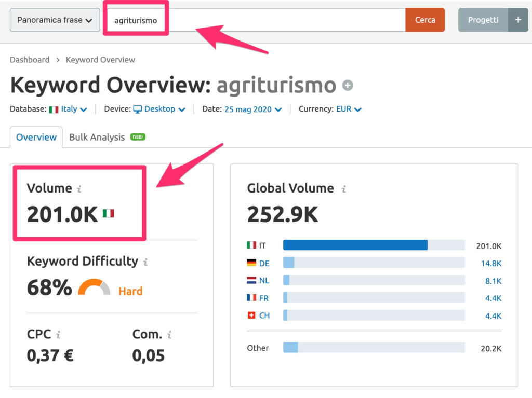Open the DE country link
The image size is (532, 398).
(264, 264)
